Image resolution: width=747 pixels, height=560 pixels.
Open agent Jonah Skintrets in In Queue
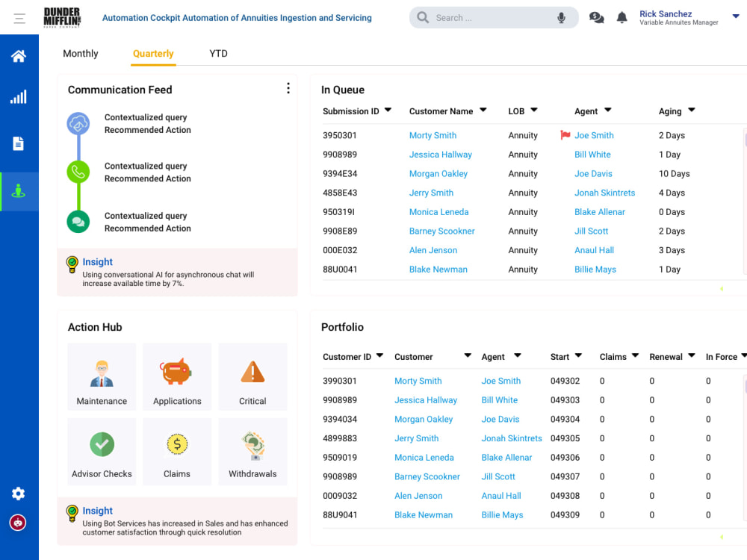[604, 193]
